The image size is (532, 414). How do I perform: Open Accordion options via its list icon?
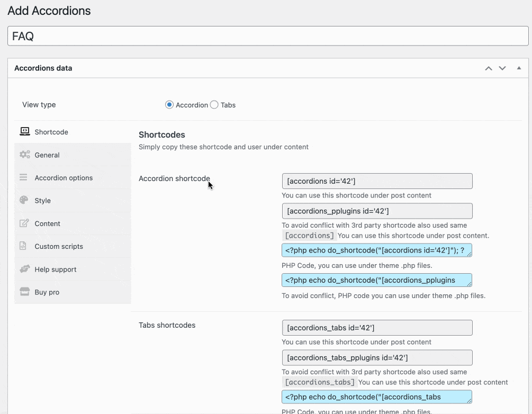tap(24, 177)
